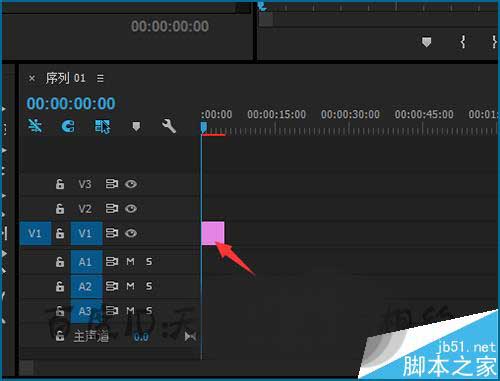The width and height of the screenshot is (500, 381).
Task: Mark Out point in program monitor
Action: coord(494,42)
